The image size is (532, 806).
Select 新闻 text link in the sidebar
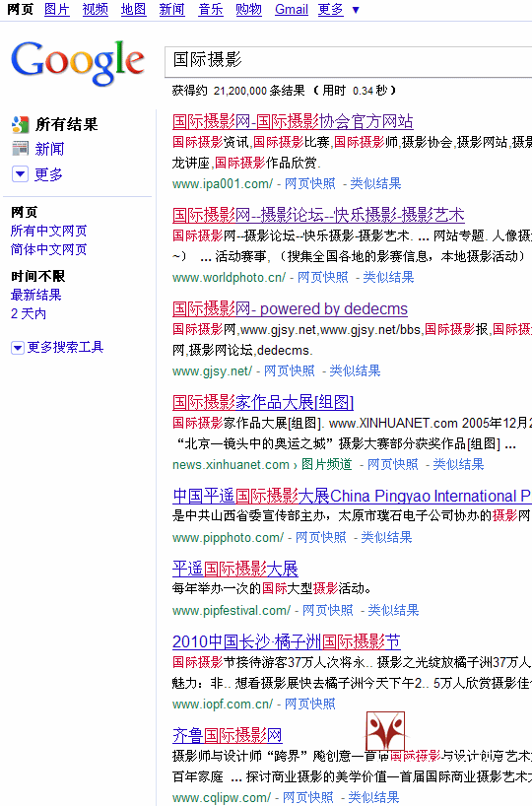[49, 149]
